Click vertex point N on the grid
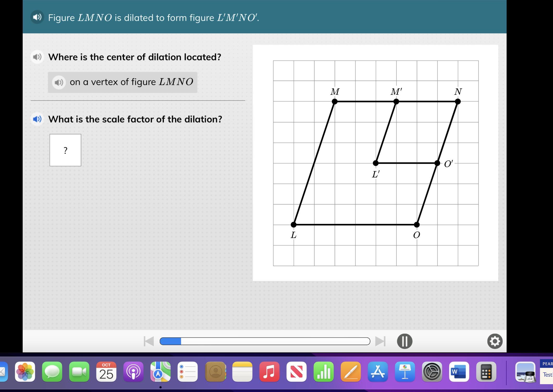The width and height of the screenshot is (553, 392). [x=458, y=102]
